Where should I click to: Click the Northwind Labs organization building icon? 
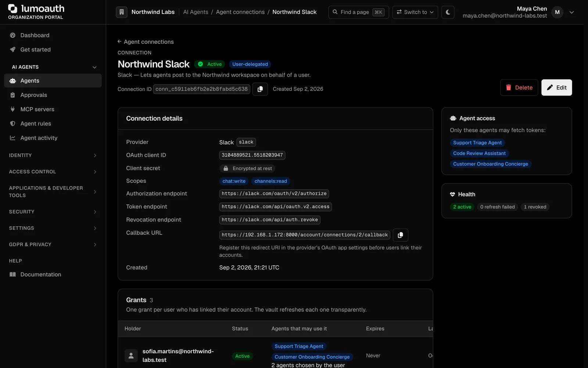point(122,12)
